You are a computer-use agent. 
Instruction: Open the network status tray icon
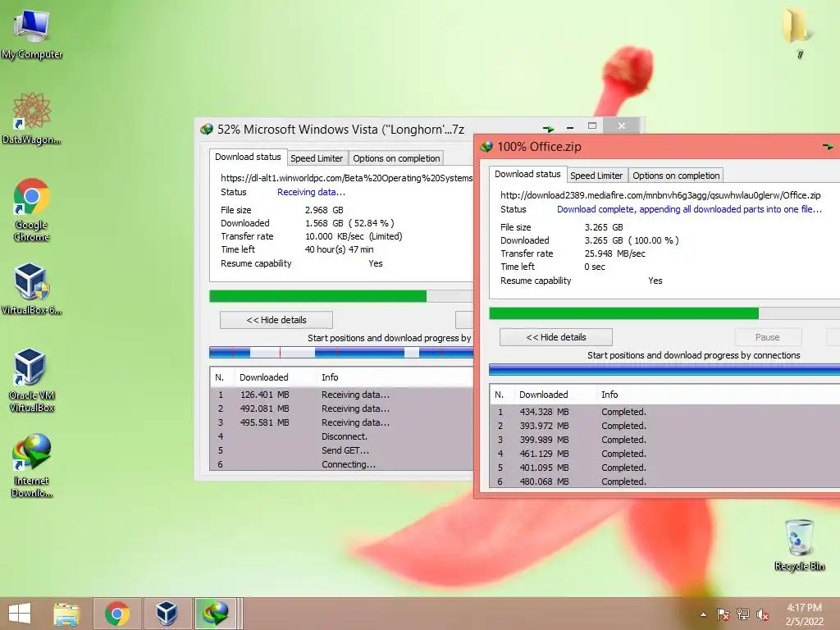(x=743, y=614)
